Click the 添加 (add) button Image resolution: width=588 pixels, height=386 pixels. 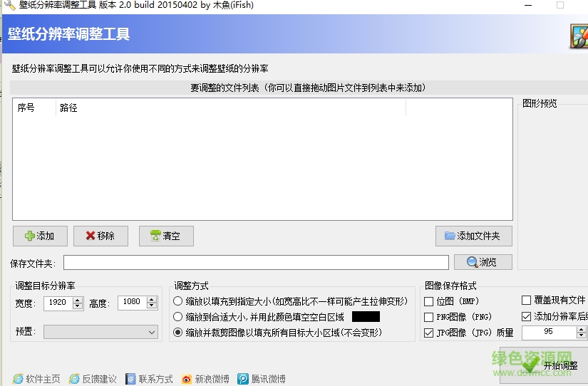pos(40,236)
